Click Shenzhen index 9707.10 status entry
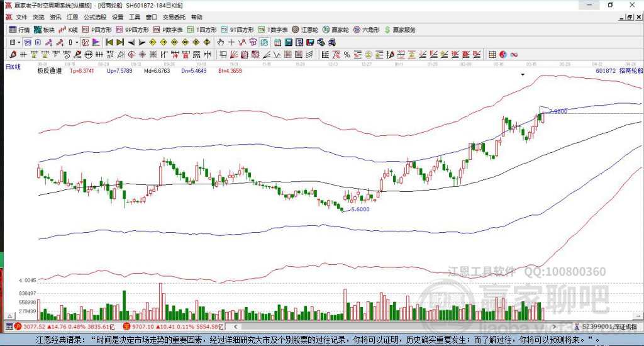 173,326
